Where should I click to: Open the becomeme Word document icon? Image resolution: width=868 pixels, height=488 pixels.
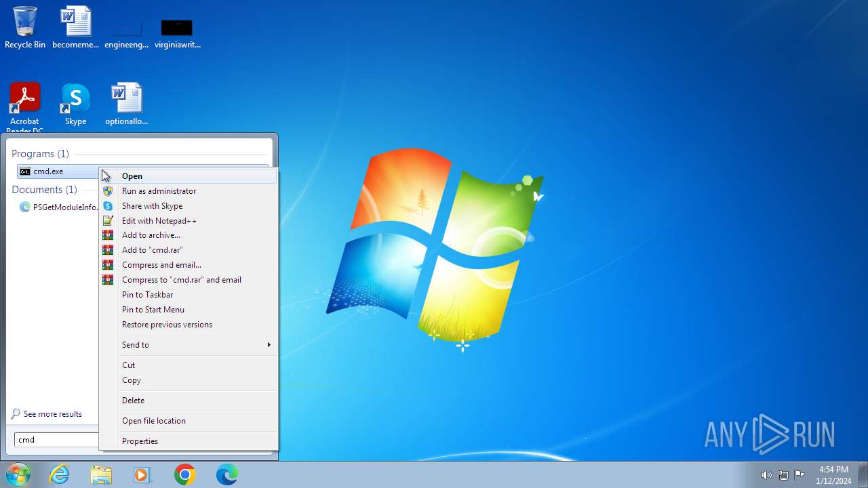tap(76, 27)
